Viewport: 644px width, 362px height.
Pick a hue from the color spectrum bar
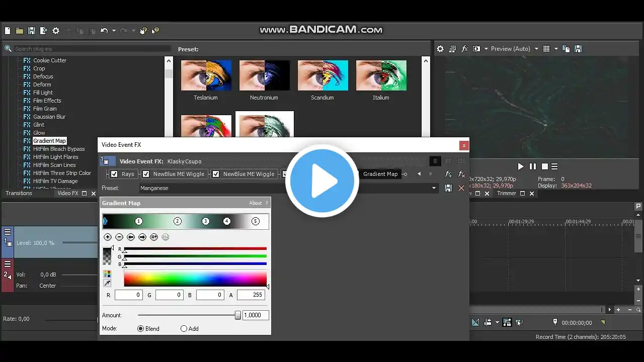pyautogui.click(x=195, y=279)
